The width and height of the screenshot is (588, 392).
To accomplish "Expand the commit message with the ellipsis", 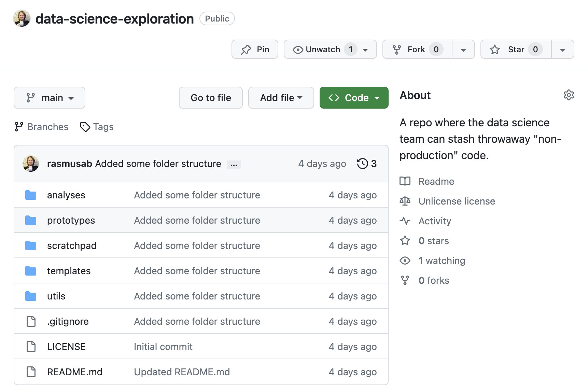I will coord(234,164).
